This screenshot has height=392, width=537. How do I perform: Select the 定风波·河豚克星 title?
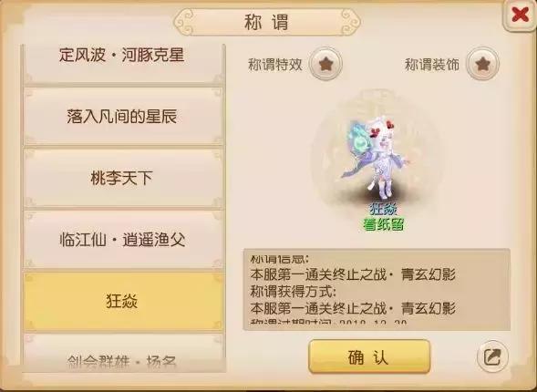pos(122,62)
